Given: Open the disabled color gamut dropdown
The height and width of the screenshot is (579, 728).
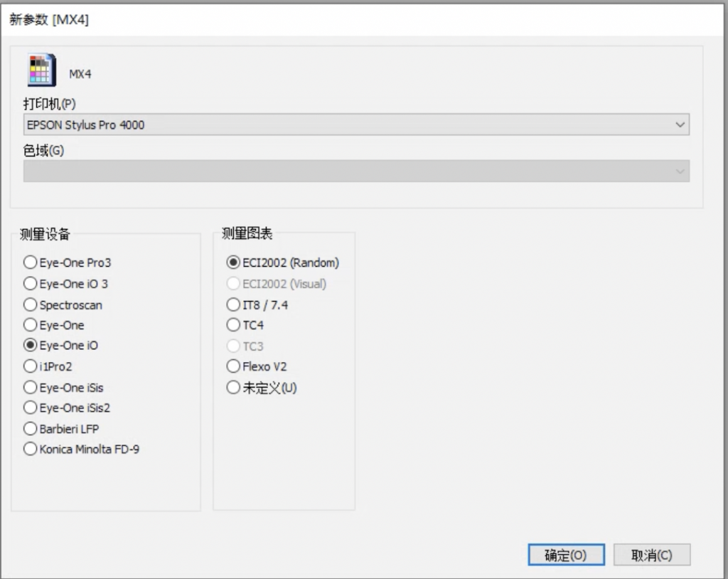Looking at the screenshot, I should pos(356,171).
